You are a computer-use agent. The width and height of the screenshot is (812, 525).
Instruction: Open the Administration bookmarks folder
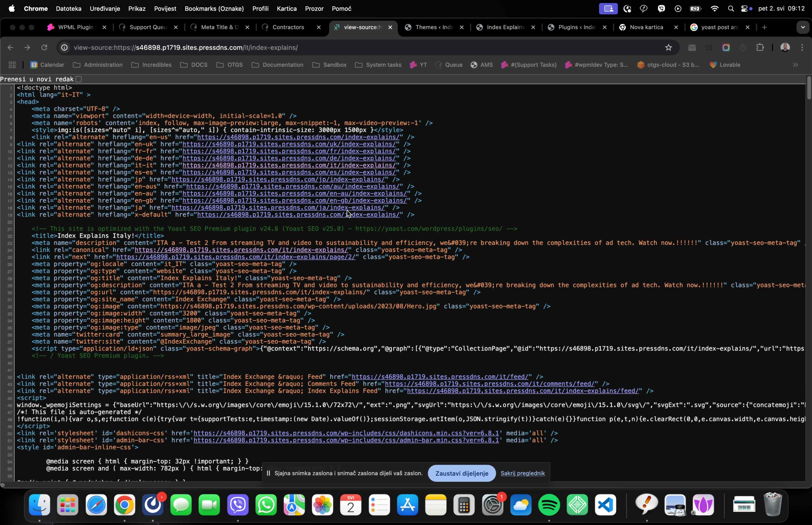[x=98, y=65]
